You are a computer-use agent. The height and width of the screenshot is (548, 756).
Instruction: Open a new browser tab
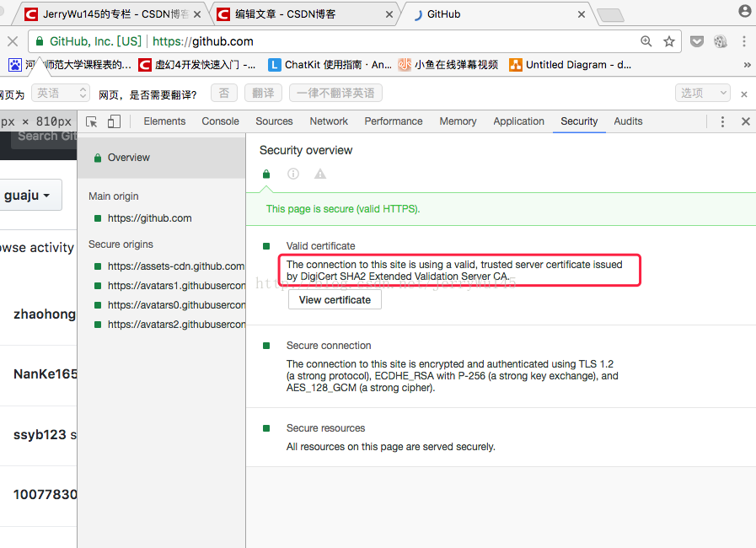click(x=611, y=15)
